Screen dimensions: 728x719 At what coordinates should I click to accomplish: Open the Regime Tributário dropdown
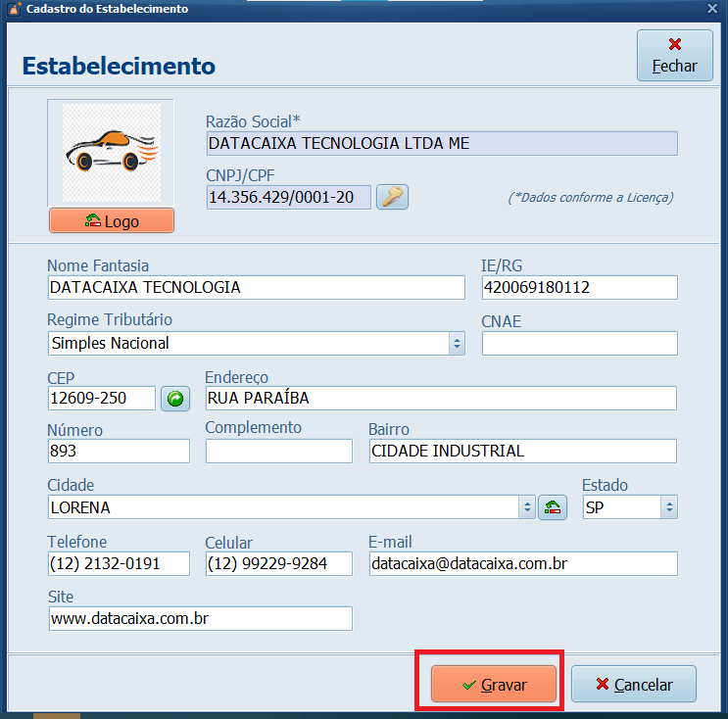point(457,344)
